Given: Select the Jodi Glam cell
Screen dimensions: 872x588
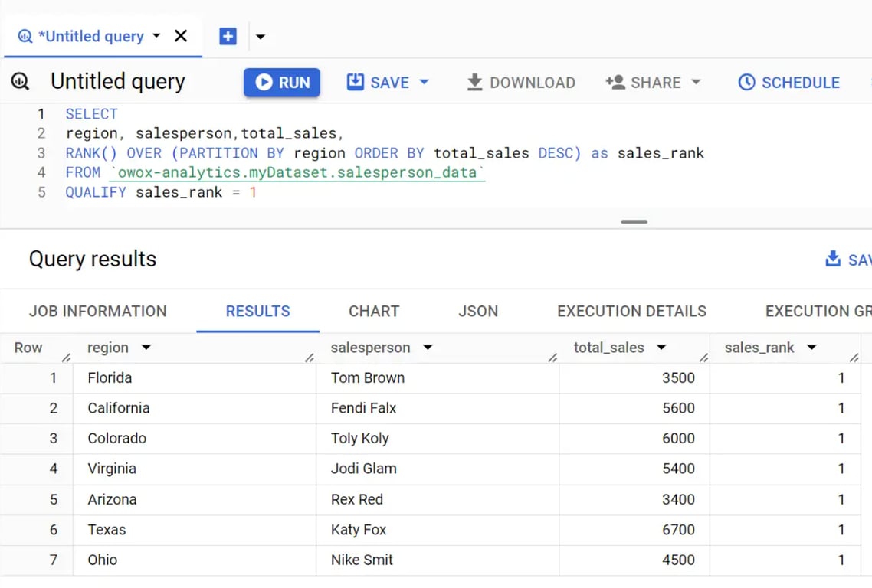Looking at the screenshot, I should click(x=438, y=469).
